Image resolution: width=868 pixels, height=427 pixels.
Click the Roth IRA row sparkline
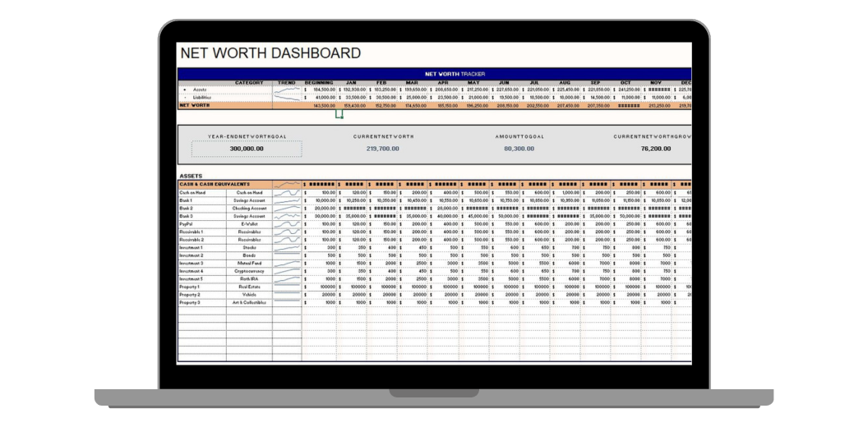pos(287,279)
